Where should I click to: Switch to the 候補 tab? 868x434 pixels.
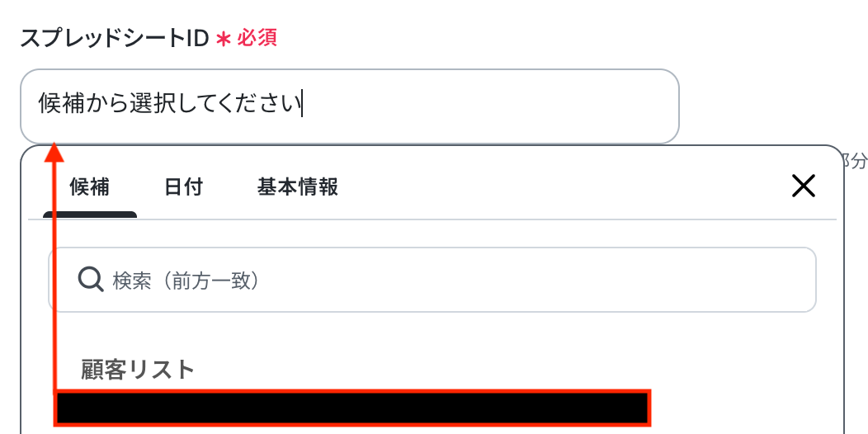(x=89, y=187)
